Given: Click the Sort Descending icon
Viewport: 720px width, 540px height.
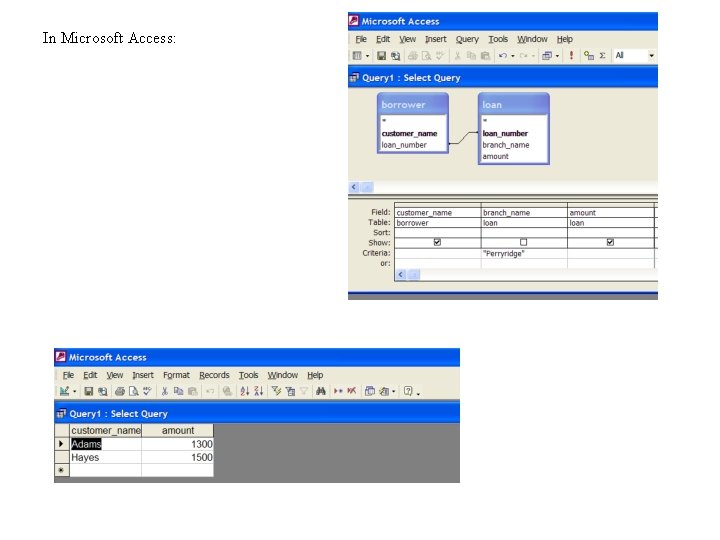Looking at the screenshot, I should click(x=259, y=391).
